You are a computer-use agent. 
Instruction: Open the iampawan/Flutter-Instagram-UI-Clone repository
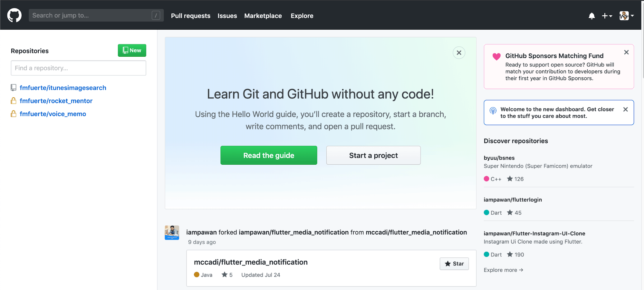click(534, 234)
